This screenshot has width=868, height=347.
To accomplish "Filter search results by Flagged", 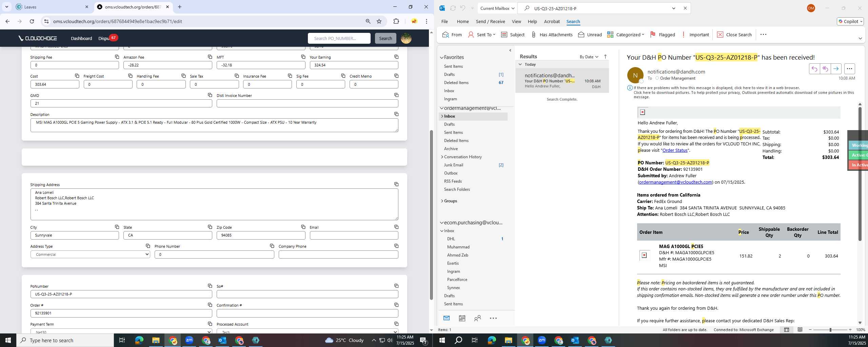I will tap(662, 35).
